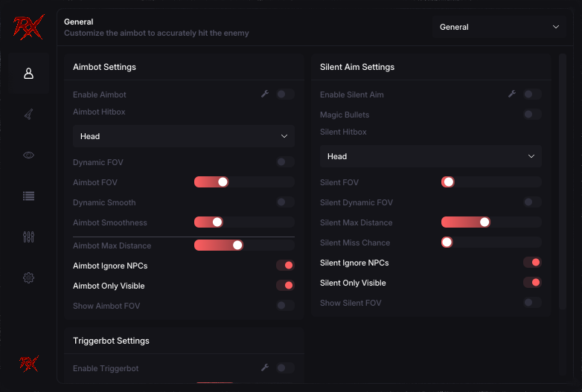Open the wrench options for Enable Silent Aim
582x392 pixels.
[512, 94]
